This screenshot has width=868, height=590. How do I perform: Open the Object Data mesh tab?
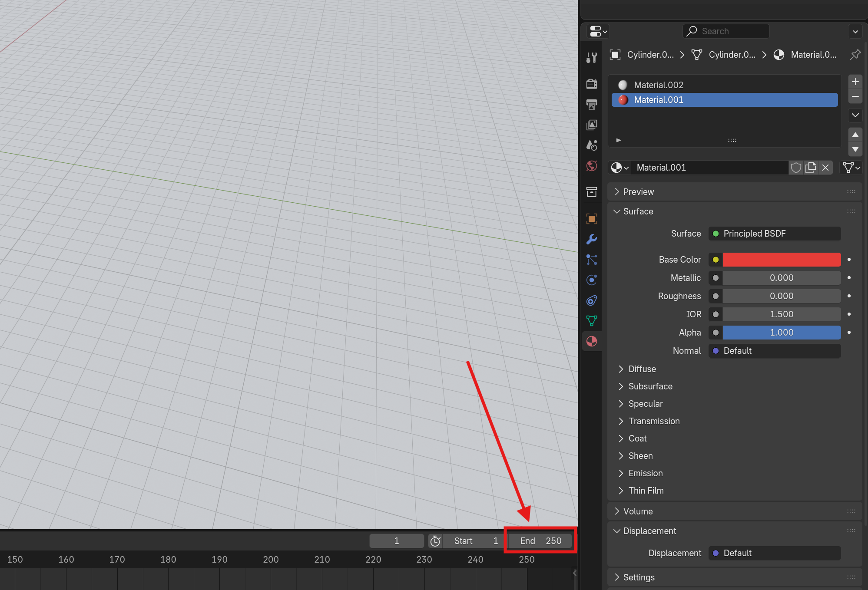click(592, 321)
